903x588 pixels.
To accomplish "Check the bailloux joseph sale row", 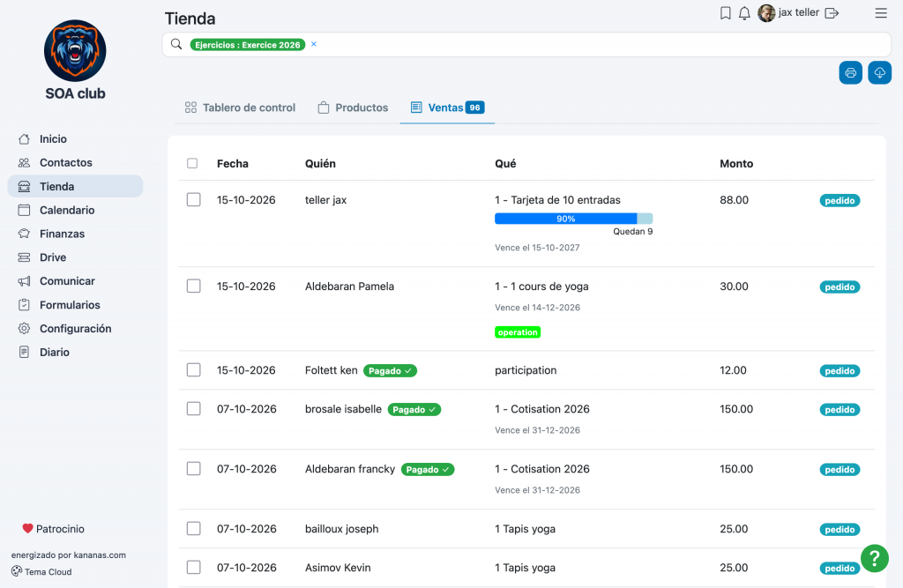I will coord(193,529).
